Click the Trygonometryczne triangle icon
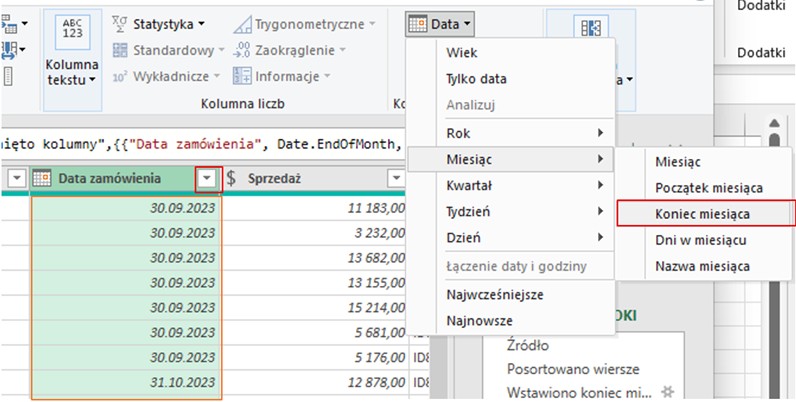 [243, 24]
